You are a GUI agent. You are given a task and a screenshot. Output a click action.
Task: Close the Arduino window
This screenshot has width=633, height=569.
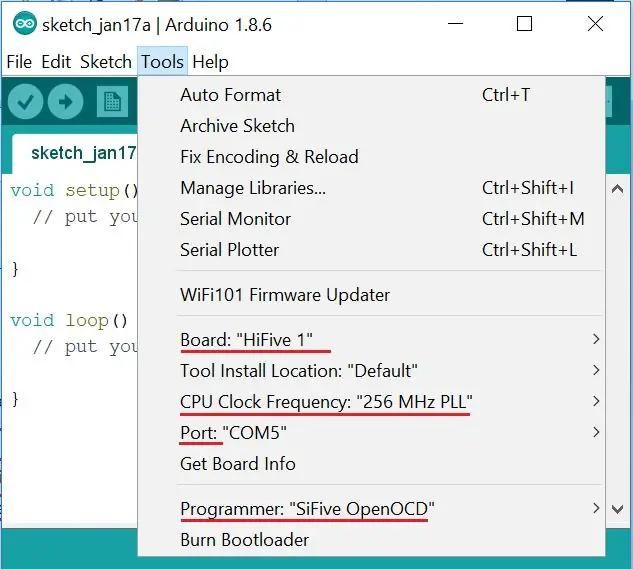tap(595, 23)
